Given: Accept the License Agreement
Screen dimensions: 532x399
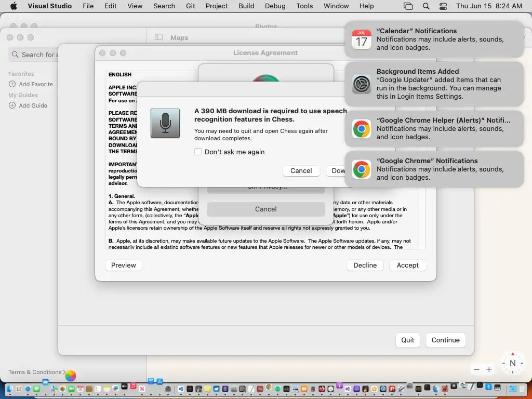Looking at the screenshot, I should (407, 265).
